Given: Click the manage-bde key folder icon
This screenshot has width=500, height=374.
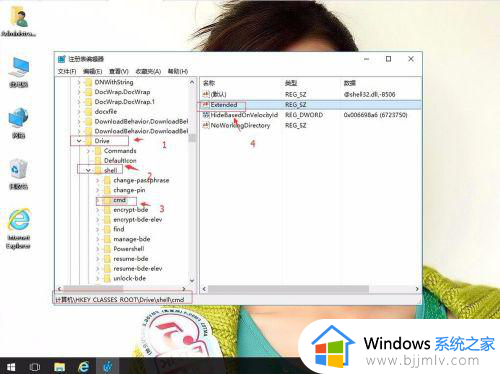Looking at the screenshot, I should click(x=107, y=239).
